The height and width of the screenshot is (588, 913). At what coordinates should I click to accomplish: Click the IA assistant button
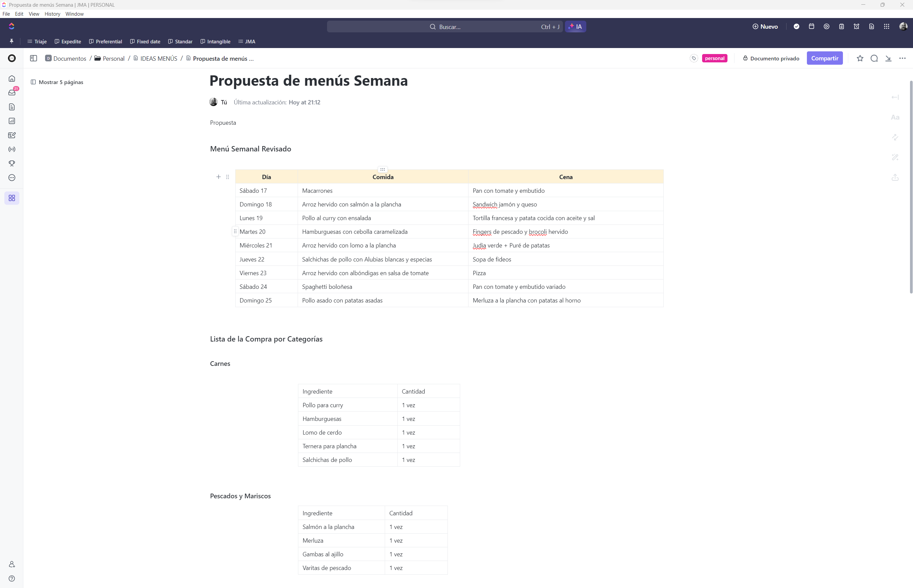pyautogui.click(x=575, y=27)
